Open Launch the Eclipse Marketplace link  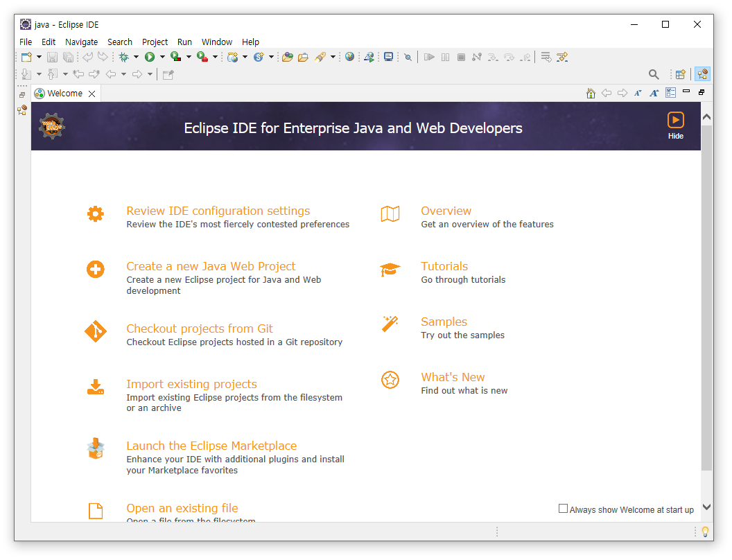(211, 446)
